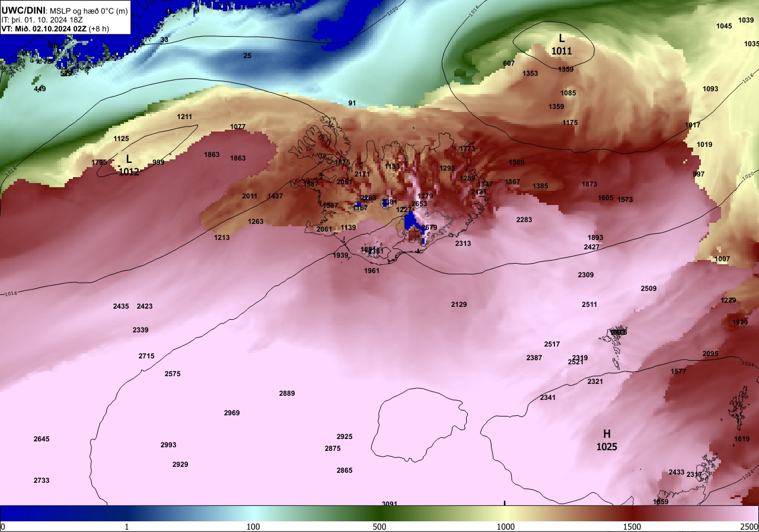The height and width of the screenshot is (532, 759).
Task: Click the height value 1939
Action: click(x=340, y=255)
